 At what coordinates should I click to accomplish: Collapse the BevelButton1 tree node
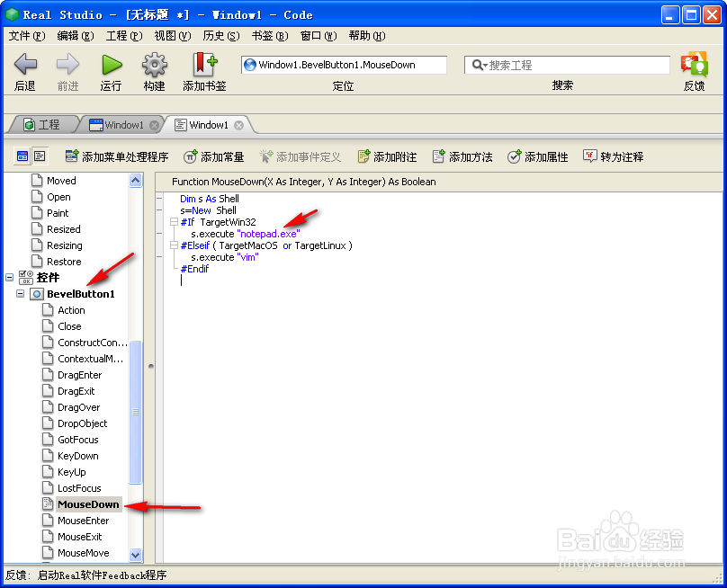20,294
